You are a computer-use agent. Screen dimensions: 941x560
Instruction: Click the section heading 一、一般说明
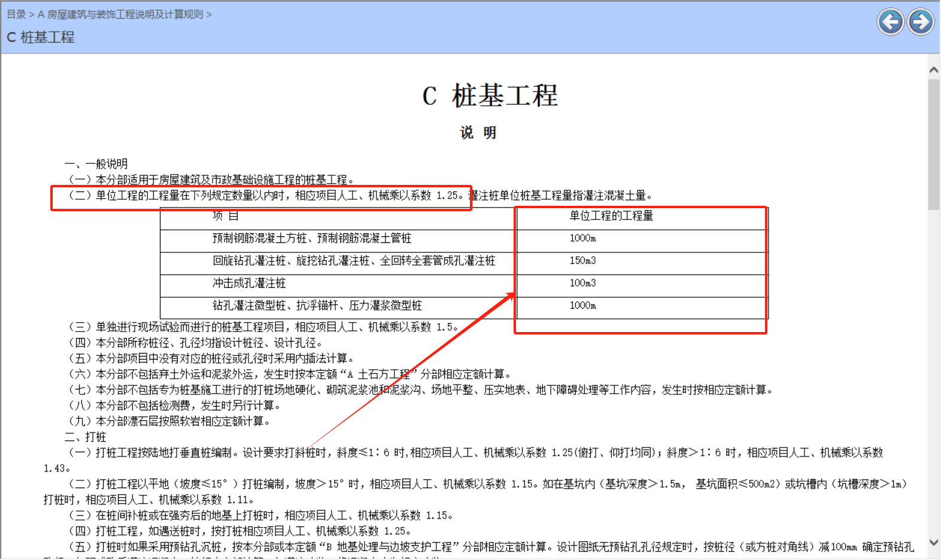[x=96, y=164]
